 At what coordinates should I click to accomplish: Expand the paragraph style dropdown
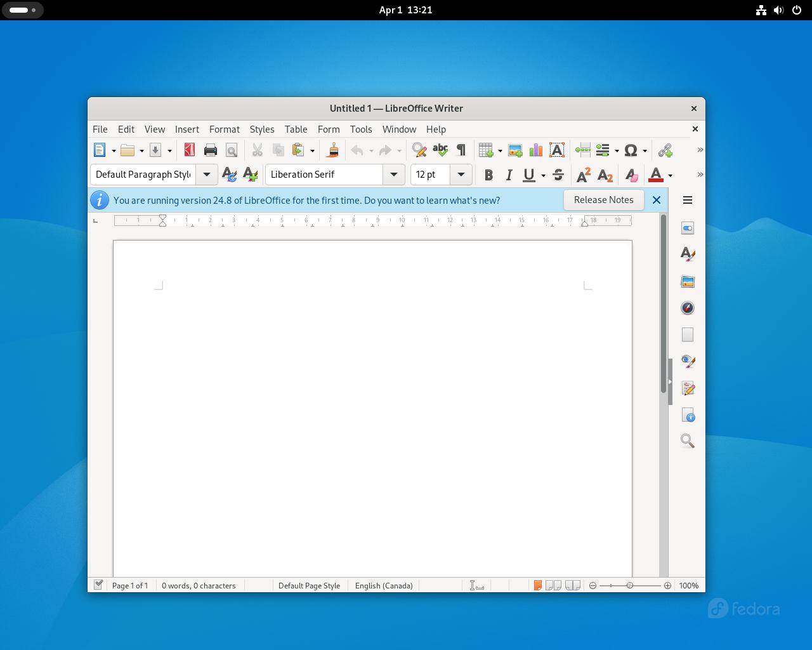point(207,175)
